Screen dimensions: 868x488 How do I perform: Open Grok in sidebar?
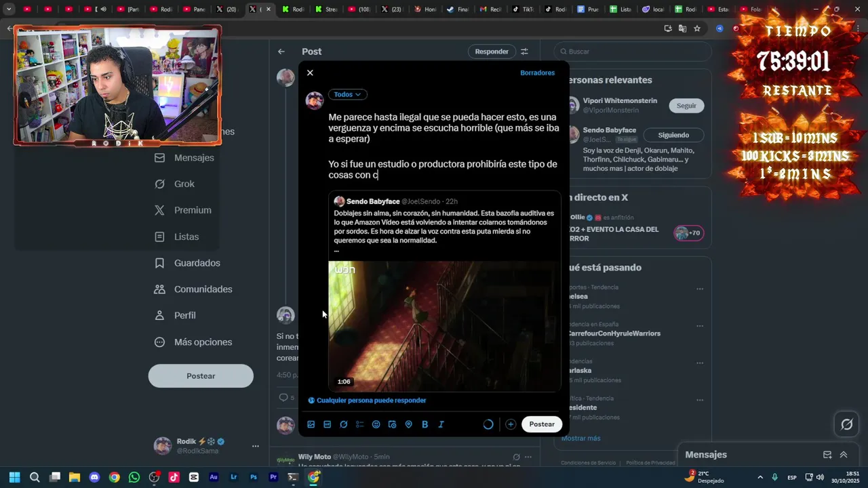coord(174,184)
